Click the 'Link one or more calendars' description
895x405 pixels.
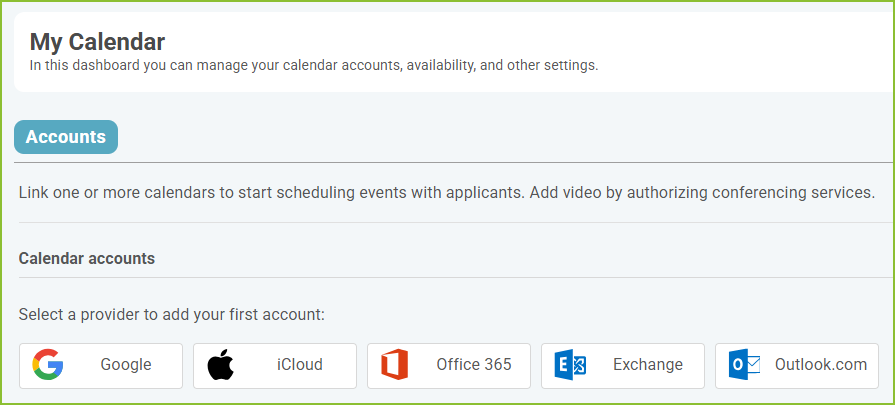pyautogui.click(x=446, y=193)
